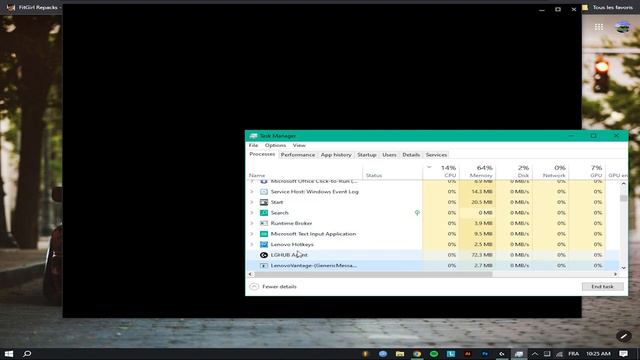Image resolution: width=640 pixels, height=360 pixels.
Task: Switch to the App history tab
Action: coord(336,155)
